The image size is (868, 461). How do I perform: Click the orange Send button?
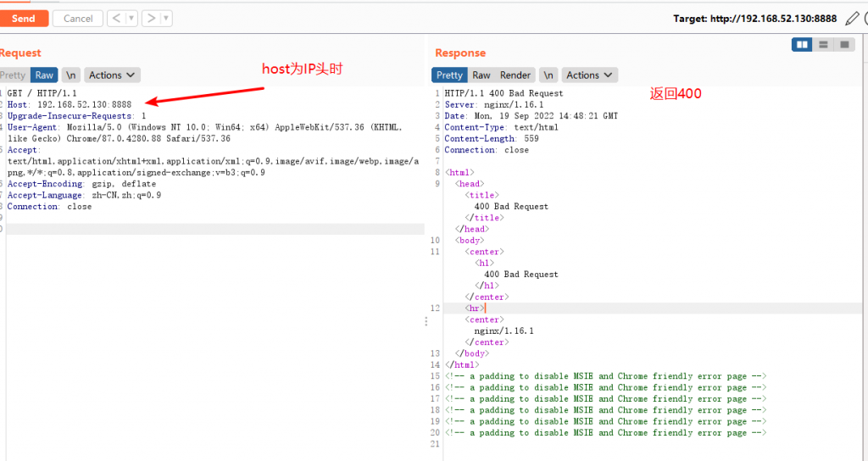point(23,18)
